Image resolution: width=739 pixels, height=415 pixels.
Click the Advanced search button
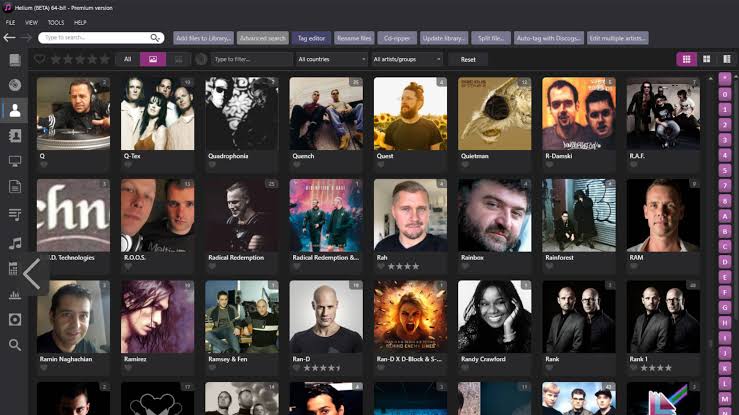tap(263, 38)
